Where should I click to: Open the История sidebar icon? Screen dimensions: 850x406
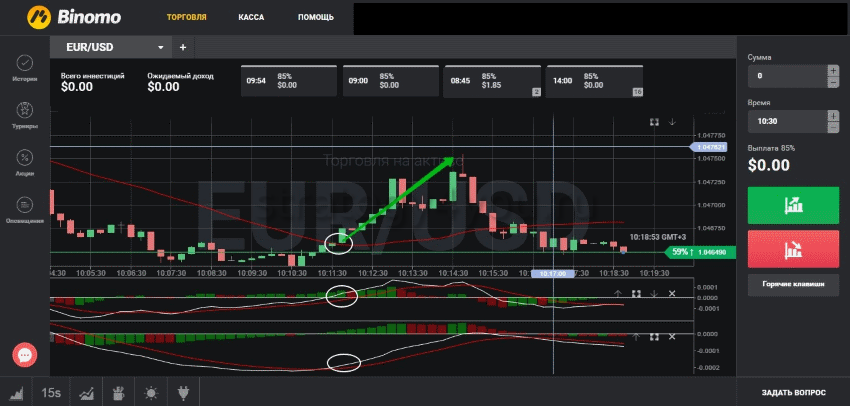(25, 64)
